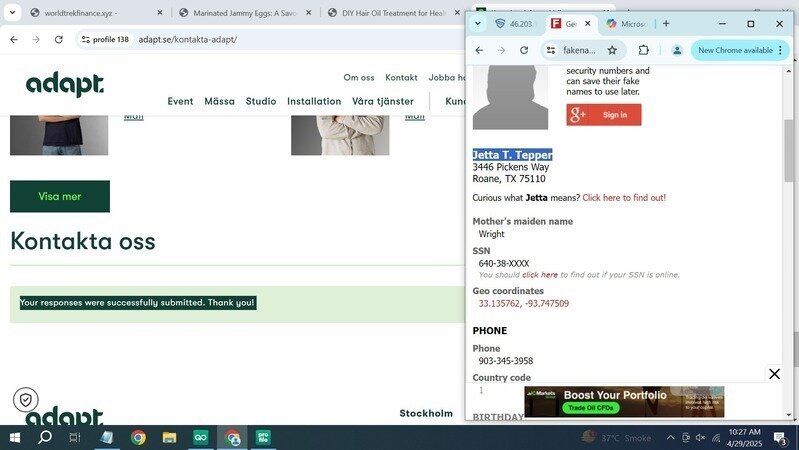Screen dimensions: 799x450
Task: Open File Explorer from taskbar
Action: [x=169, y=438]
